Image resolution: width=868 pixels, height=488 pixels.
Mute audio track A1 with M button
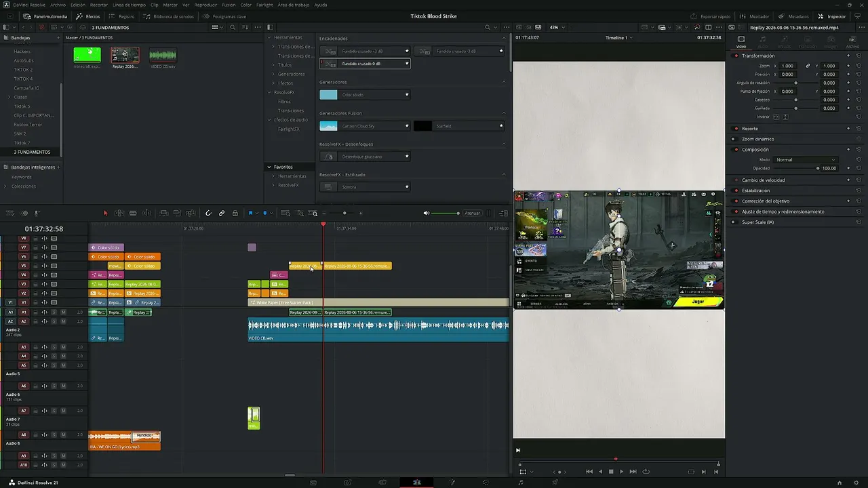tap(63, 312)
